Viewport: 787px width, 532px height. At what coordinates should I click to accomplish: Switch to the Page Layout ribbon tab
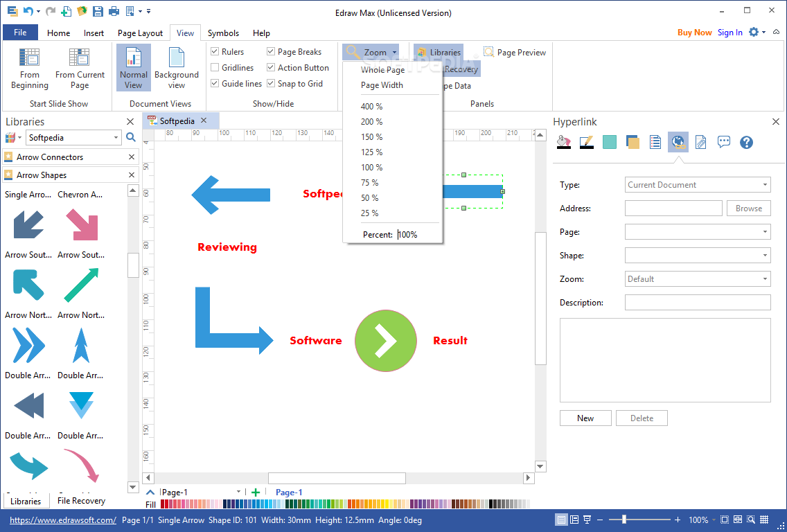click(140, 33)
